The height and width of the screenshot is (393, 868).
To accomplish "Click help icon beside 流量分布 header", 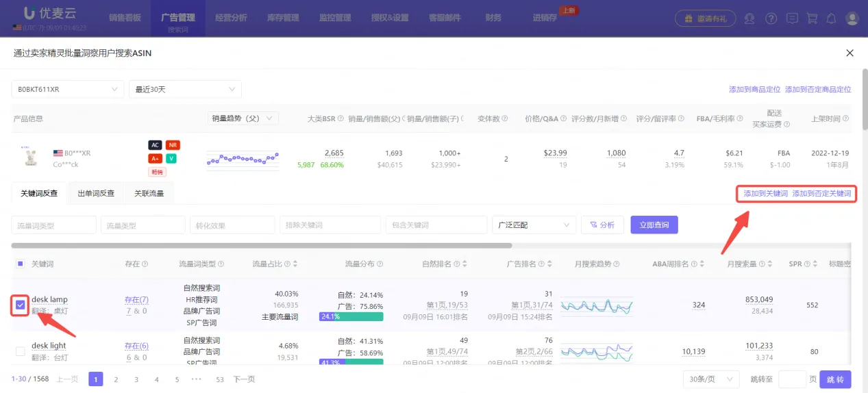I will [x=380, y=264].
